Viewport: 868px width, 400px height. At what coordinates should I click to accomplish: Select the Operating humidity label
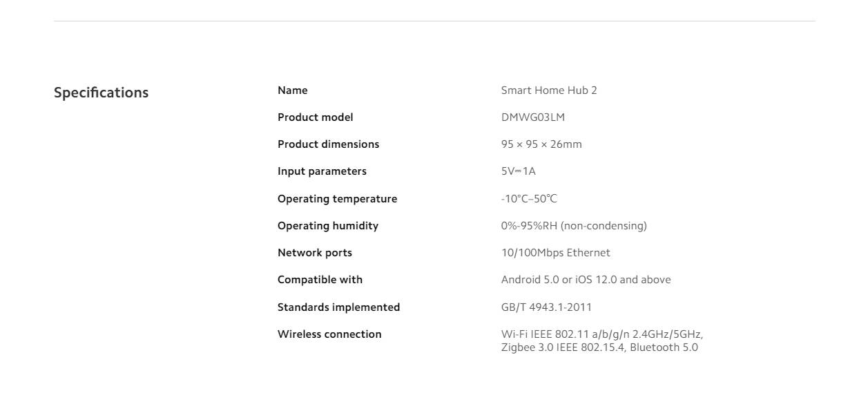coord(328,226)
